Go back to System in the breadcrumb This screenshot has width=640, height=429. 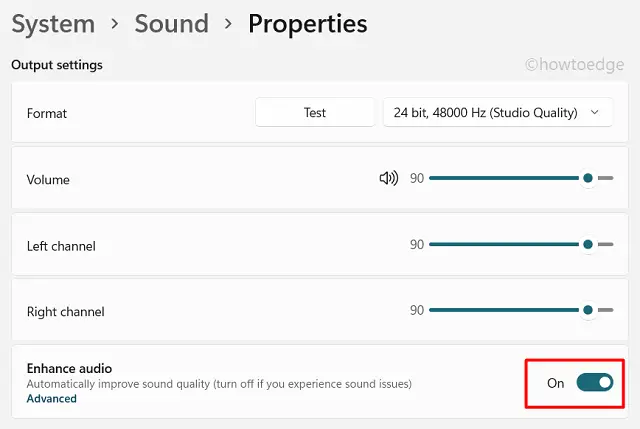[53, 23]
